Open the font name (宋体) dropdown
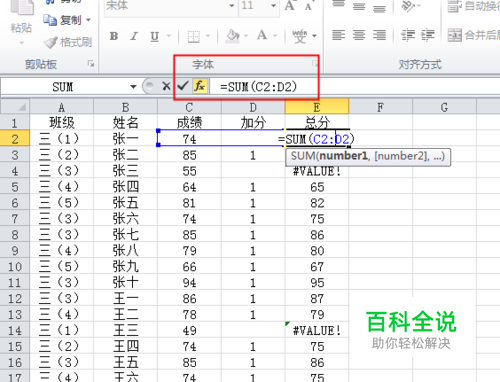The width and height of the screenshot is (500, 382). coord(232,6)
